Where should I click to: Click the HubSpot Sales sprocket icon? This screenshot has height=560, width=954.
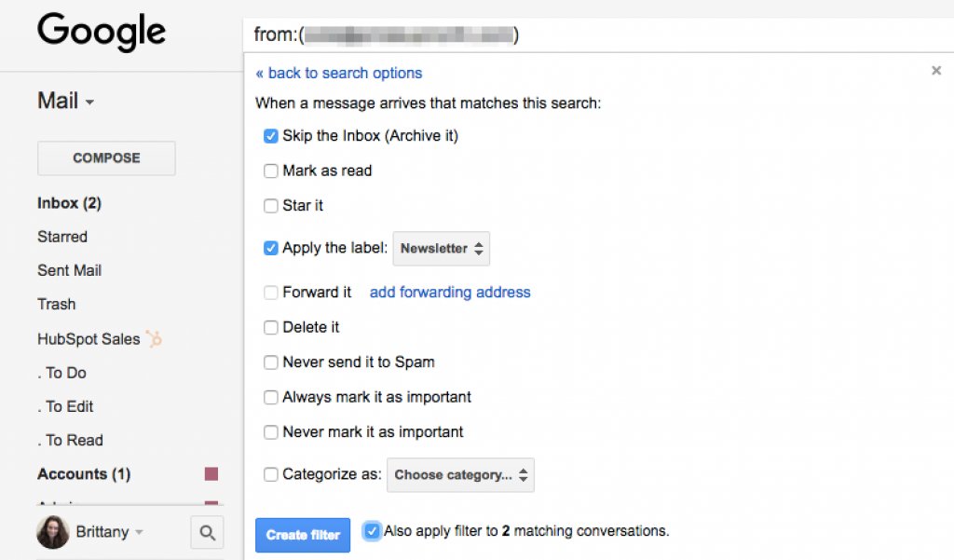(x=154, y=339)
